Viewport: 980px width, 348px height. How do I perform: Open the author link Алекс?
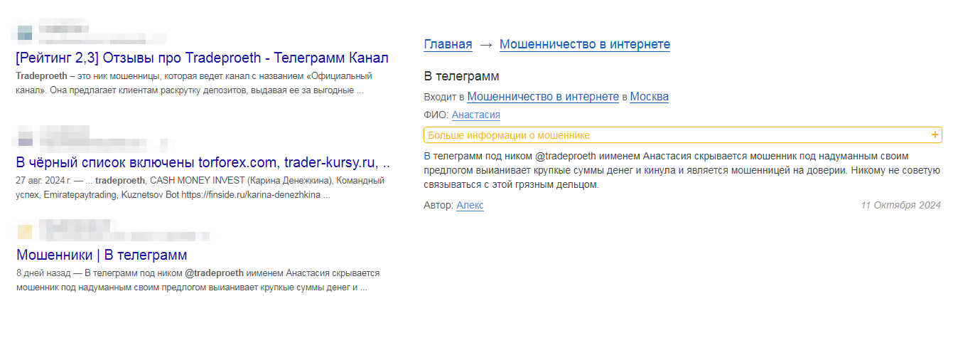pos(470,205)
